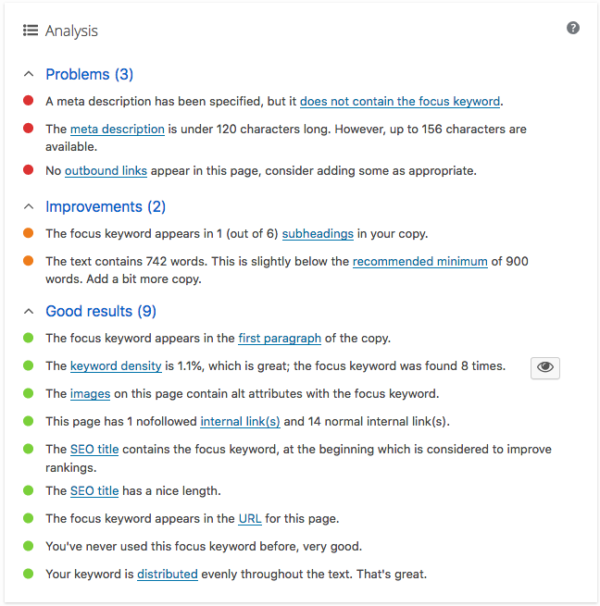Click the 'distributed' link
Screen dimensions: 600x606
coord(168,574)
